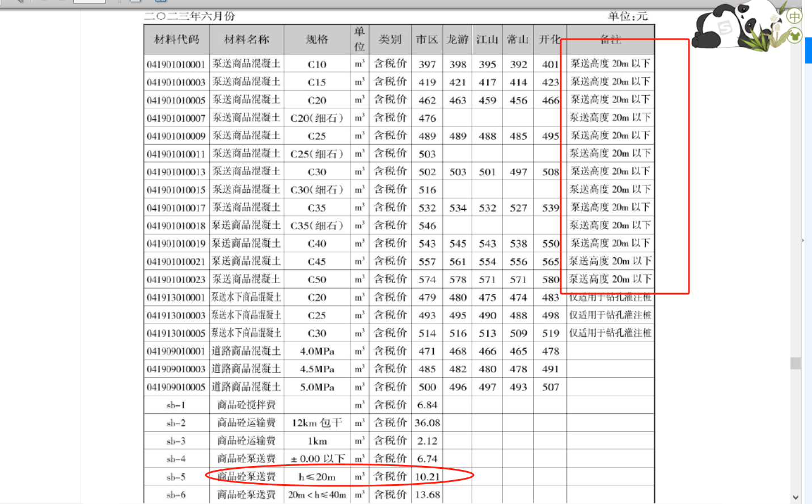Viewport: 812px width, 504px height.
Task: Click the C30(细石) specification cell
Action: click(x=317, y=190)
